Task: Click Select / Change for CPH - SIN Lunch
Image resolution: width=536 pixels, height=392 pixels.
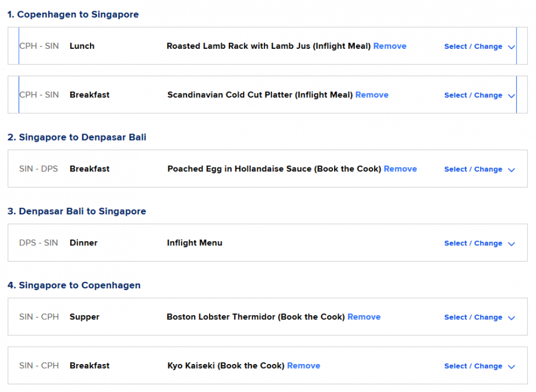Action: 473,46
